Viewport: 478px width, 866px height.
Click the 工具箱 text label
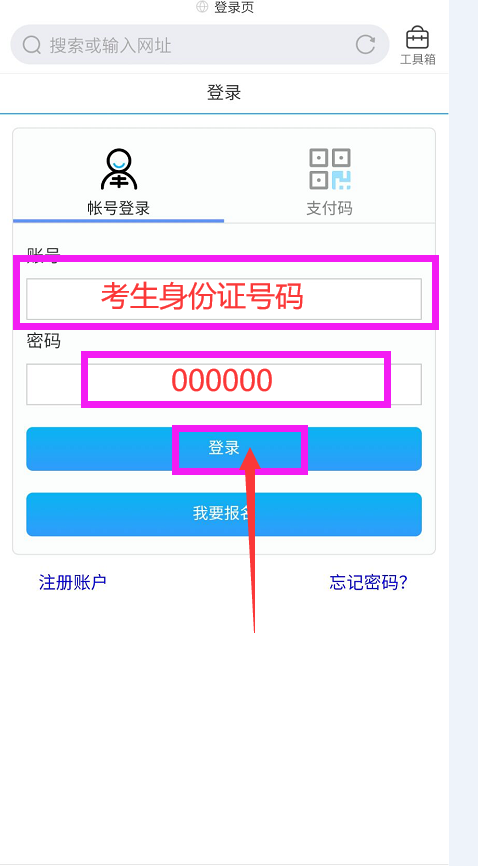pyautogui.click(x=418, y=59)
